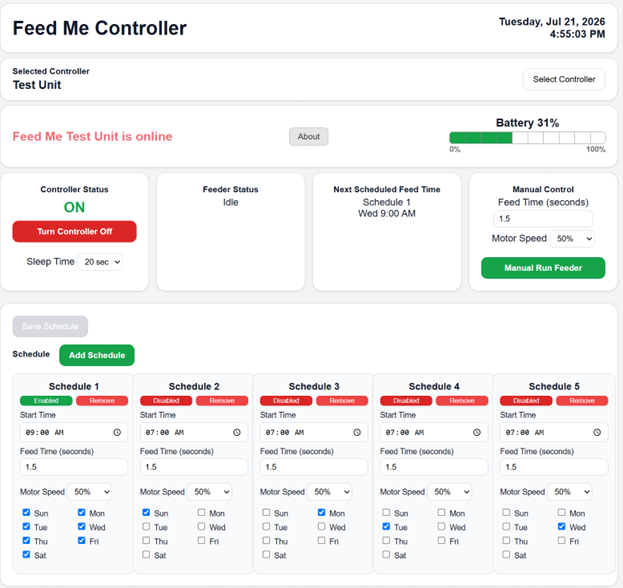Open the Select Controller button

pyautogui.click(x=564, y=79)
